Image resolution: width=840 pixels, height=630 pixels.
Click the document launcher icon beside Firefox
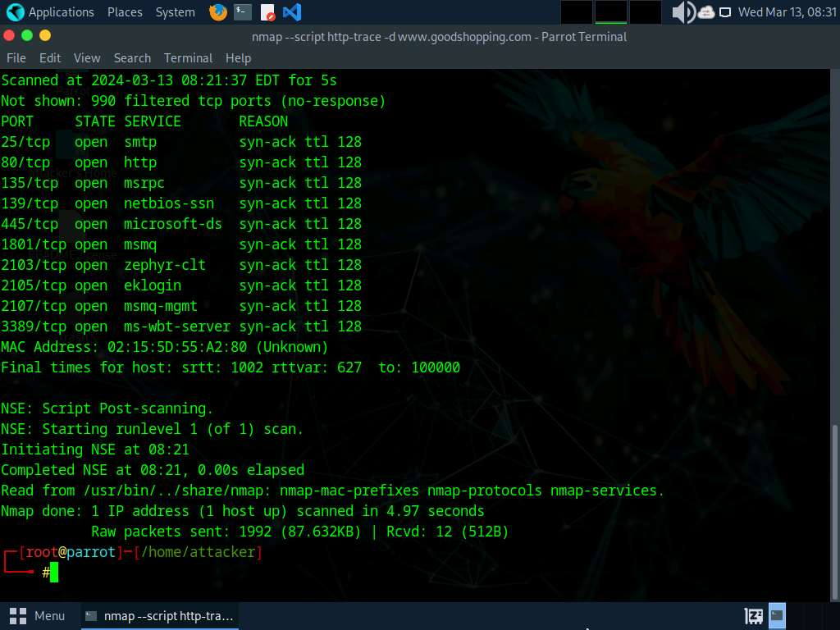(x=267, y=12)
